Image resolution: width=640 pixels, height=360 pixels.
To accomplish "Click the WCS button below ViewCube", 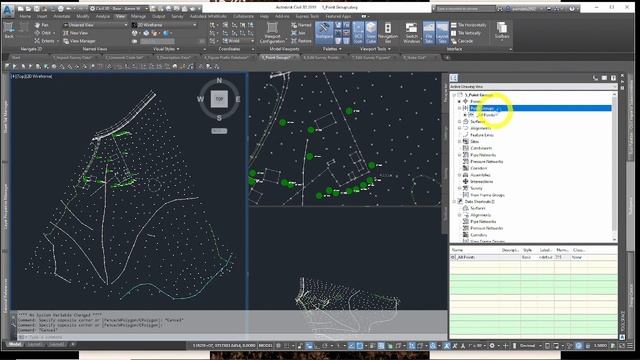I will coord(219,131).
